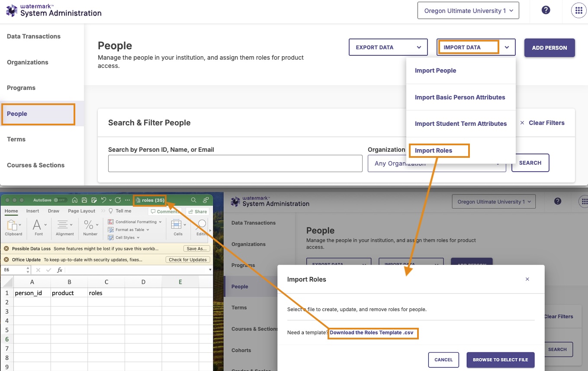The height and width of the screenshot is (371, 588).
Task: Select the product cell in Excel
Action: (69, 293)
